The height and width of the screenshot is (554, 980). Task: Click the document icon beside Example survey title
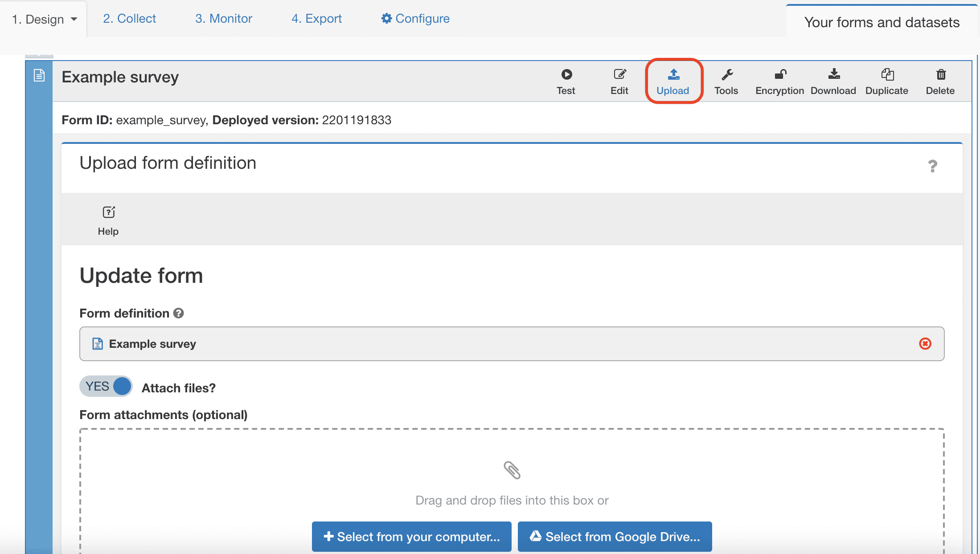click(39, 75)
